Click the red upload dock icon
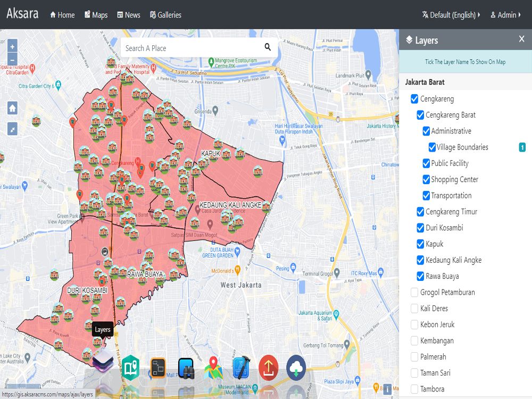Screen dimensions: 532x399 [x=268, y=368]
